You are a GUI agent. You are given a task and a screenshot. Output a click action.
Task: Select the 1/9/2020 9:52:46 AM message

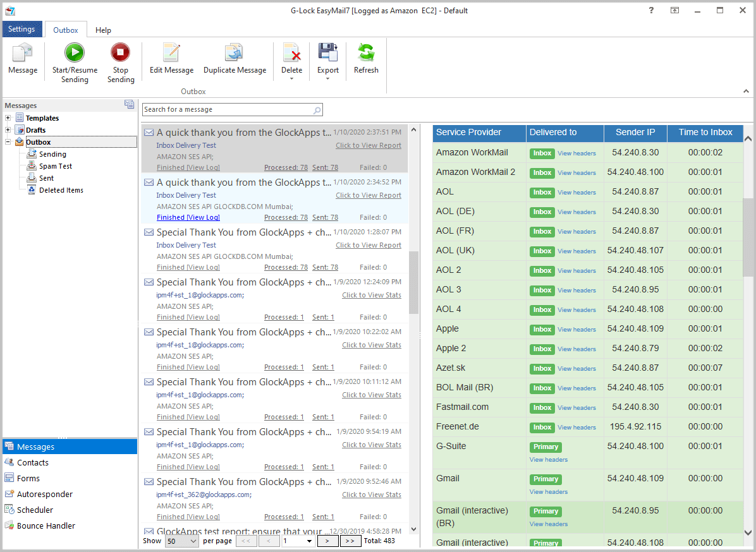click(275, 498)
